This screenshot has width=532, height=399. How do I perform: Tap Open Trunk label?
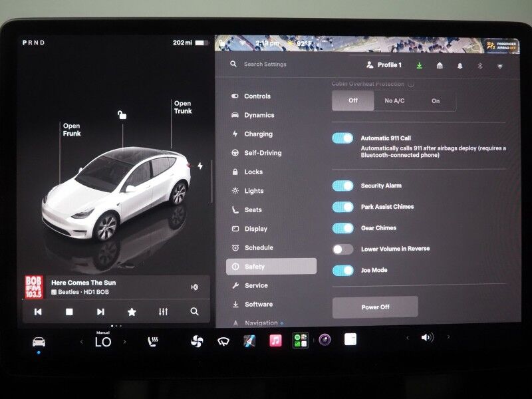(183, 107)
